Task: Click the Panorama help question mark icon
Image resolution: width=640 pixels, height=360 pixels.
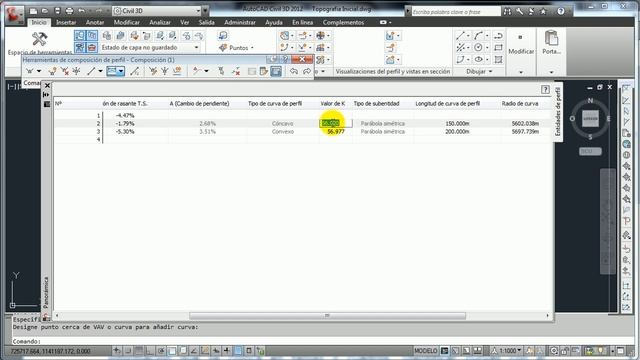Action: pyautogui.click(x=545, y=90)
